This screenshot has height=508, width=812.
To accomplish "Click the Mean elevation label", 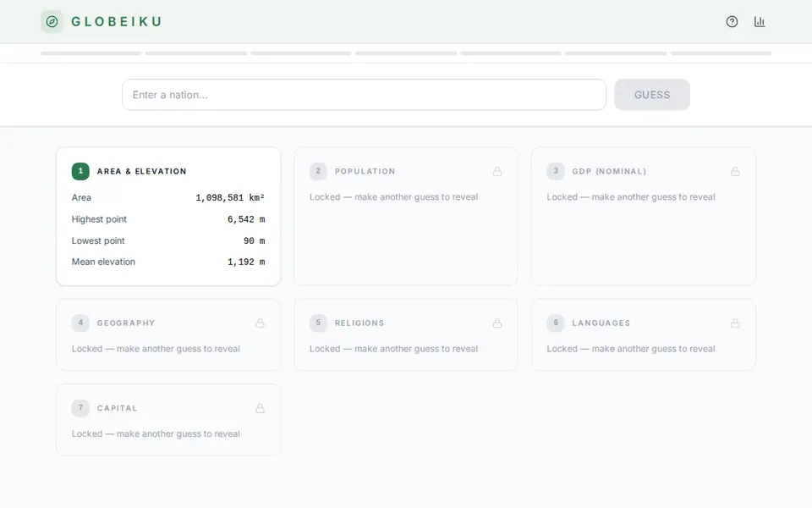I will coord(103,262).
